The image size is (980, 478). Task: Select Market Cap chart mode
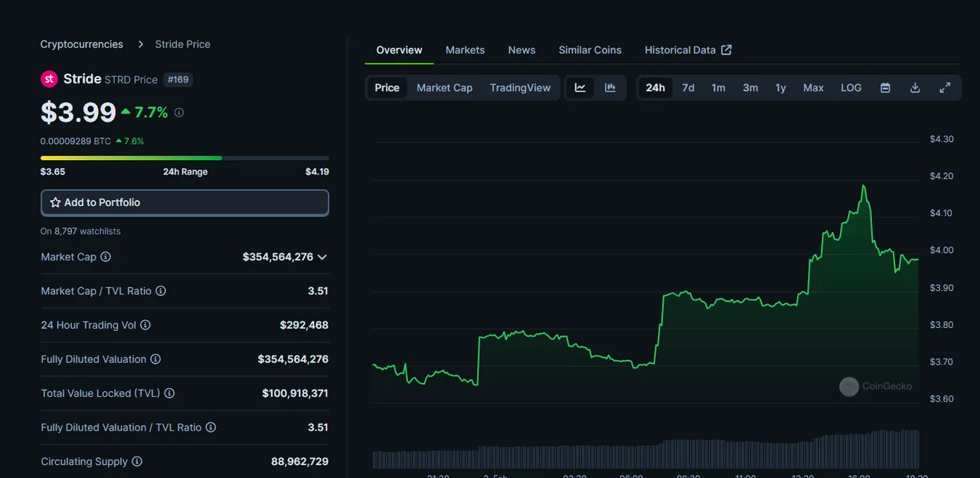point(444,88)
